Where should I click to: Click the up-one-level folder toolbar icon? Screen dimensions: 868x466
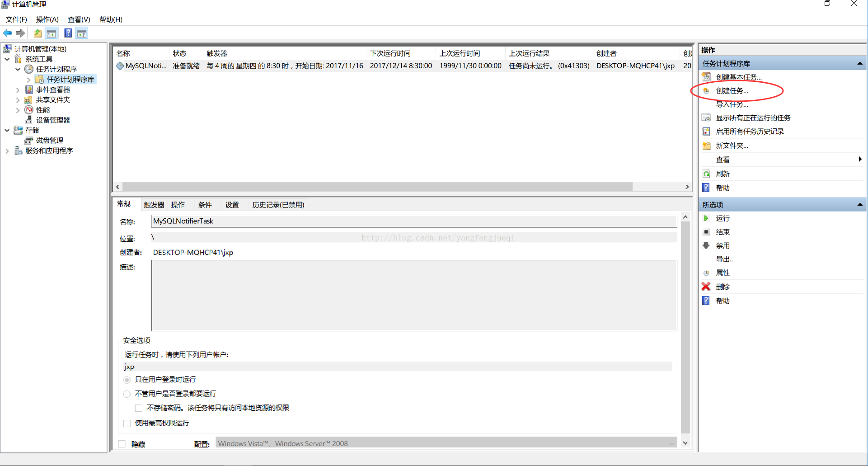pos(38,33)
